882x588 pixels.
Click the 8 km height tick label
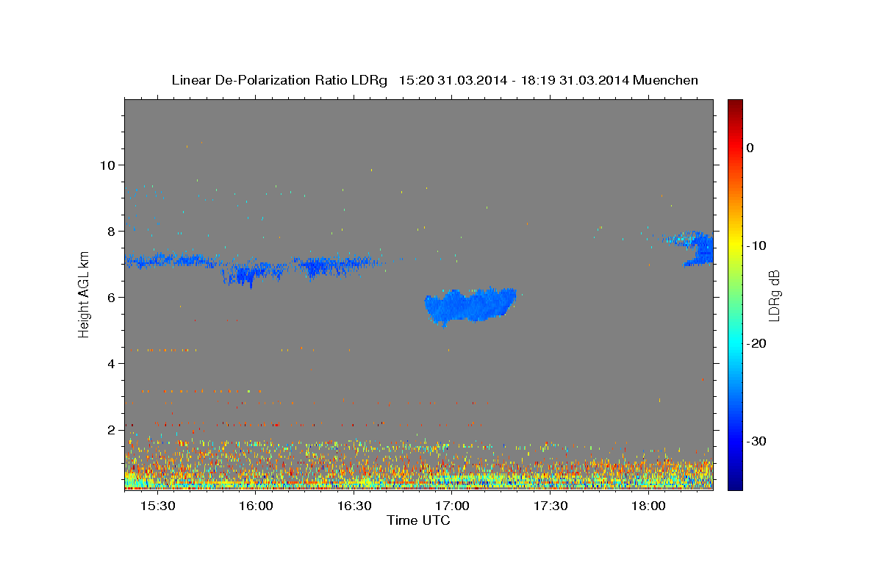coord(112,231)
